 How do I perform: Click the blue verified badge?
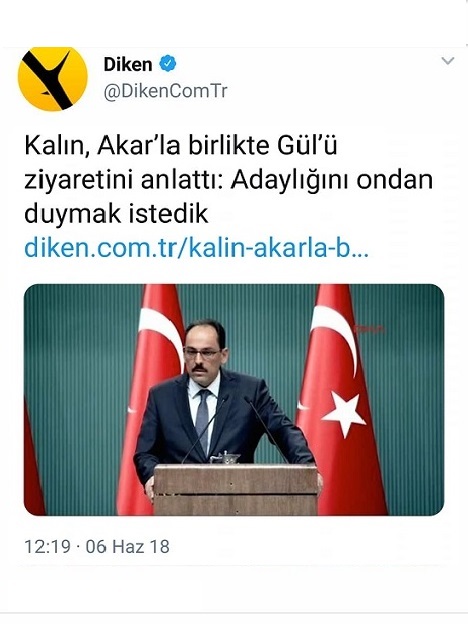168,64
